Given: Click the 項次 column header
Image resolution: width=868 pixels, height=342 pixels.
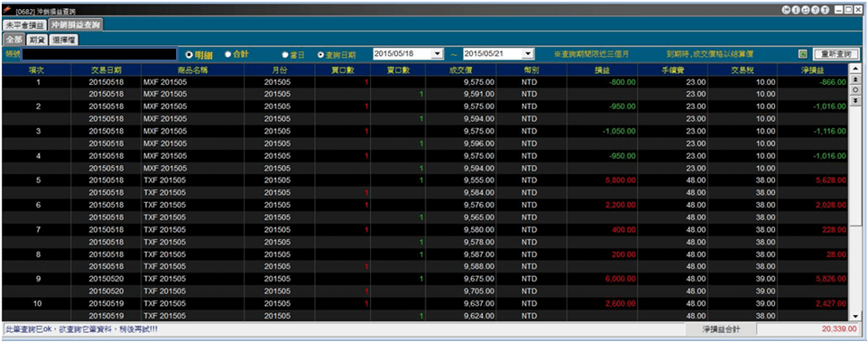Looking at the screenshot, I should [36, 69].
